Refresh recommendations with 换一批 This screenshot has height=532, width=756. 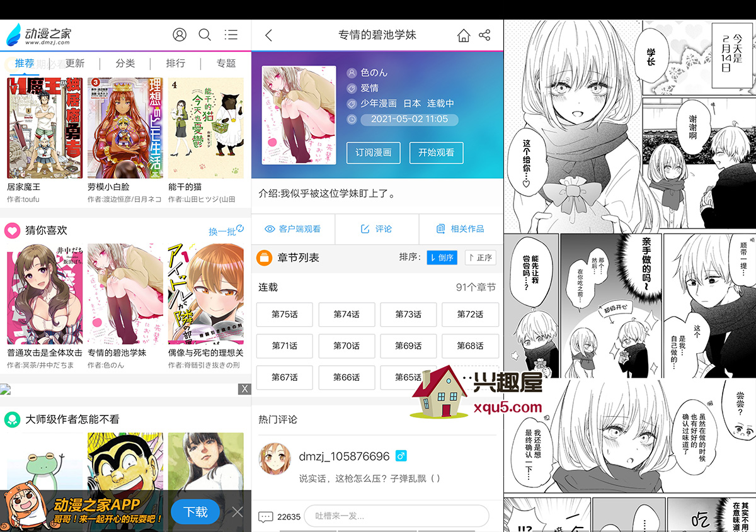[x=226, y=231]
